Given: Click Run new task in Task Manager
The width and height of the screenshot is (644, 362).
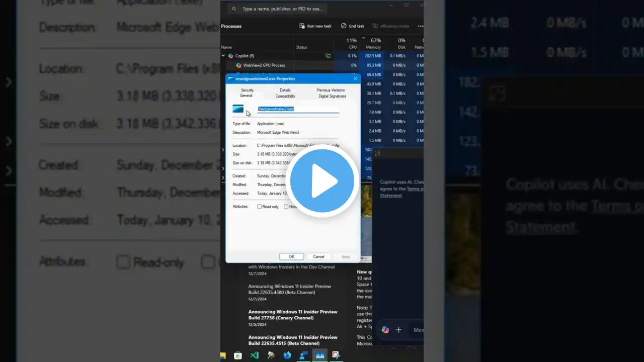Looking at the screenshot, I should tap(315, 26).
